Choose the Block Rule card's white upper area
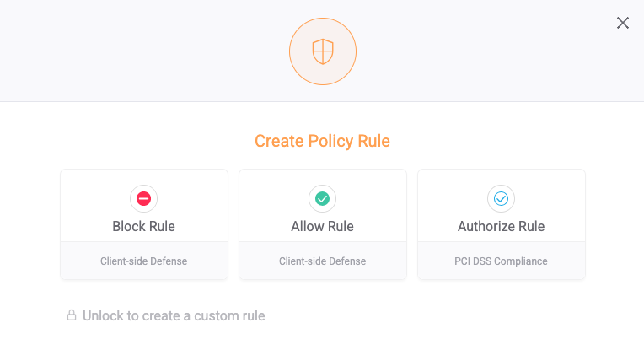Image resolution: width=644 pixels, height=350 pixels. 144,206
